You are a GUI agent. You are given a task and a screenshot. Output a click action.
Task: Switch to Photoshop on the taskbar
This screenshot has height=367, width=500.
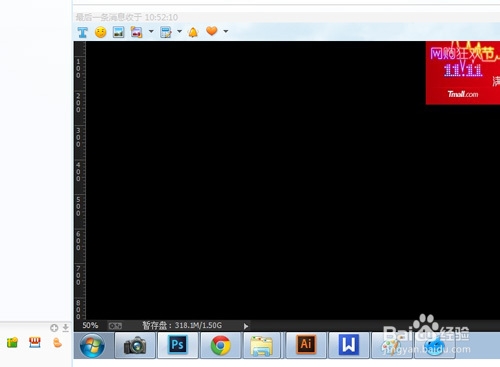(x=178, y=345)
